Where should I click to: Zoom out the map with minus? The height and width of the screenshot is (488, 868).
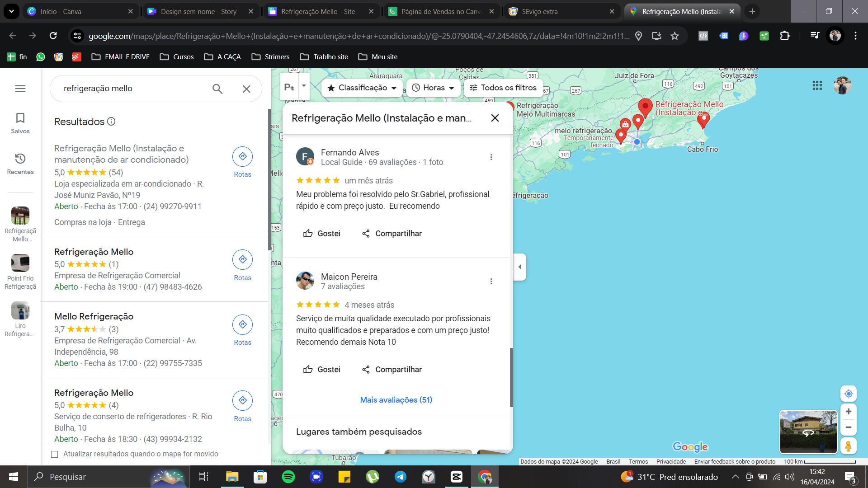pyautogui.click(x=849, y=427)
